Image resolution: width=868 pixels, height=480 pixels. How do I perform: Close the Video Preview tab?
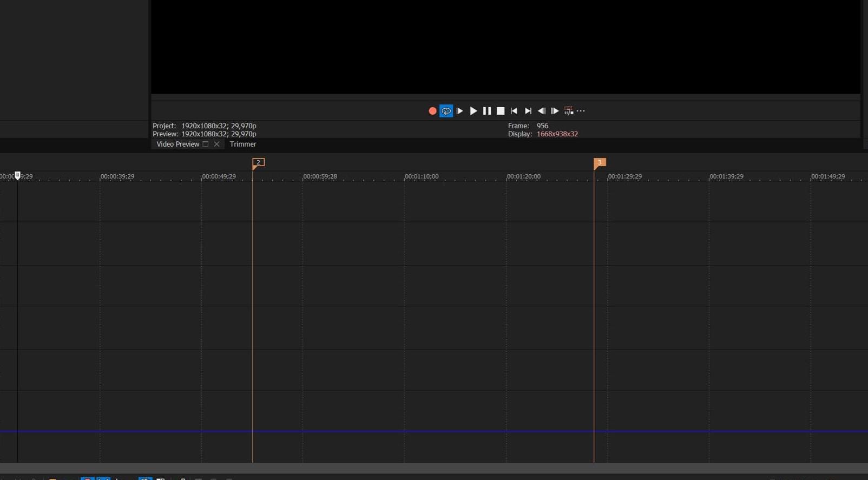point(216,144)
